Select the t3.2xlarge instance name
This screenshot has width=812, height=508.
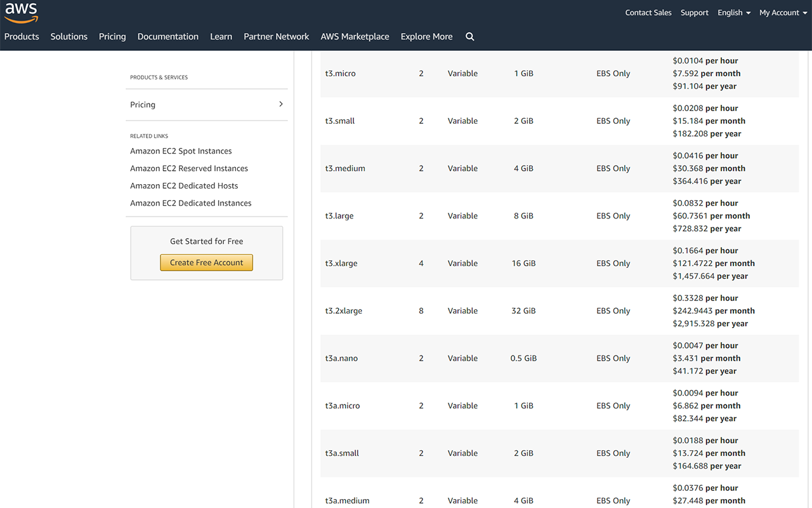343,311
